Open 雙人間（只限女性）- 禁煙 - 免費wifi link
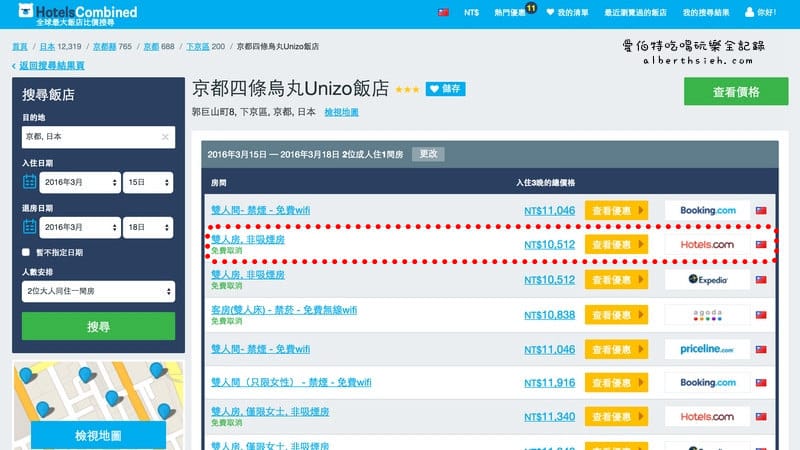Image resolution: width=800 pixels, height=450 pixels. pyautogui.click(x=291, y=382)
